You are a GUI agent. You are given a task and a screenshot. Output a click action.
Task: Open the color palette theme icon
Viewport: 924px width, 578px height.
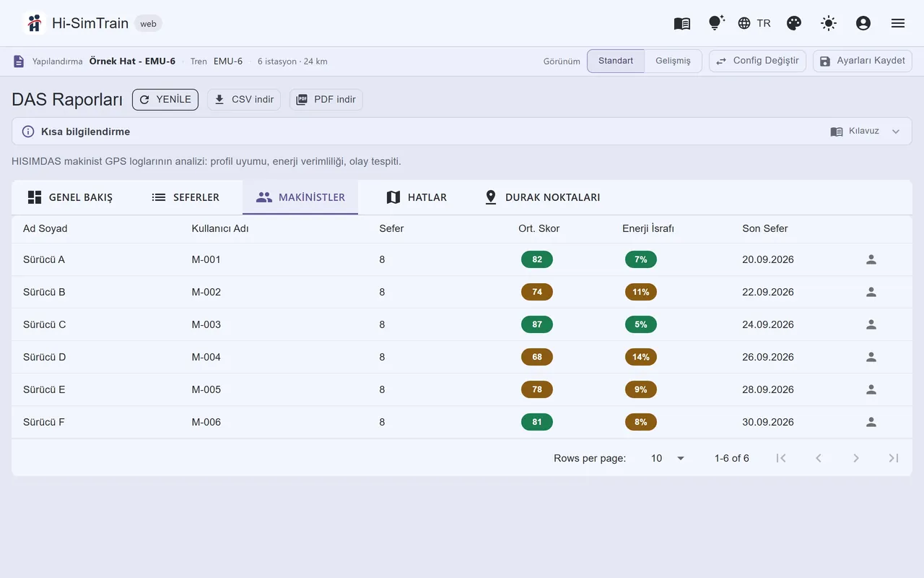[x=794, y=23]
